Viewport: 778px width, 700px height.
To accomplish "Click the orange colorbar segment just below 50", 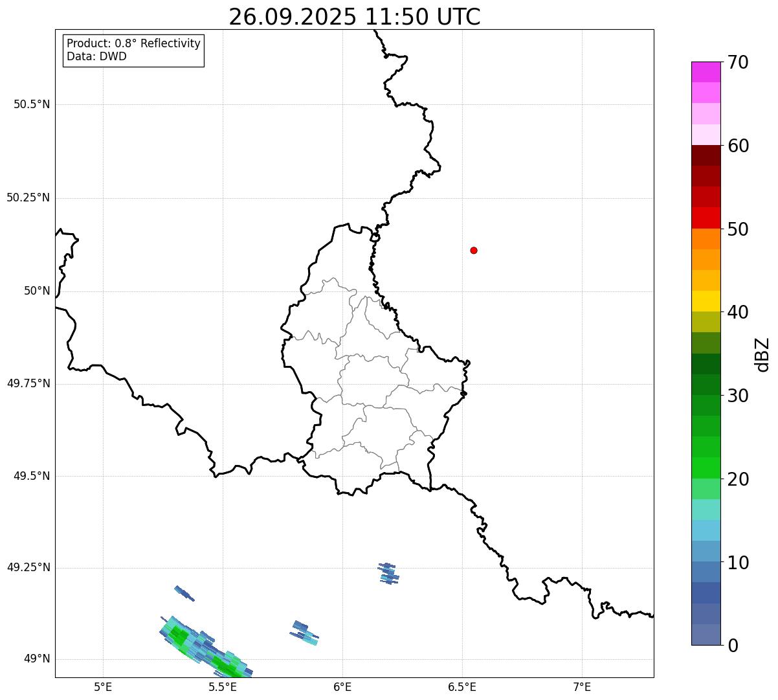I will 706,239.
